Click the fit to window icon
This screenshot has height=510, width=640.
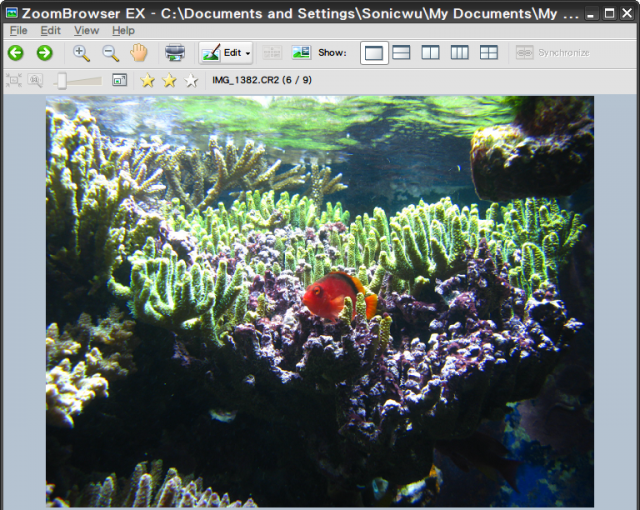tap(14, 80)
